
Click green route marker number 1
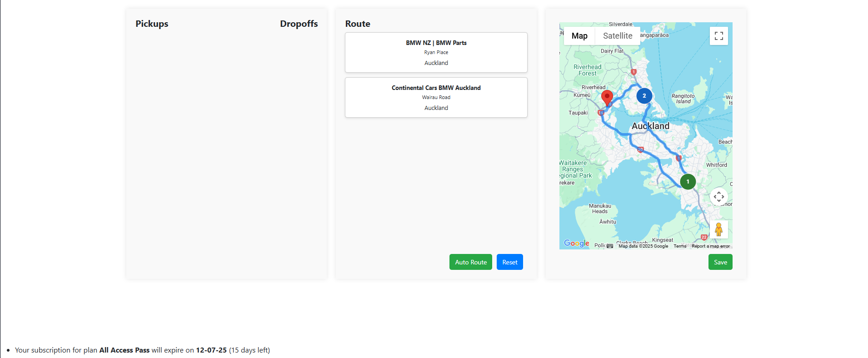[x=688, y=182]
